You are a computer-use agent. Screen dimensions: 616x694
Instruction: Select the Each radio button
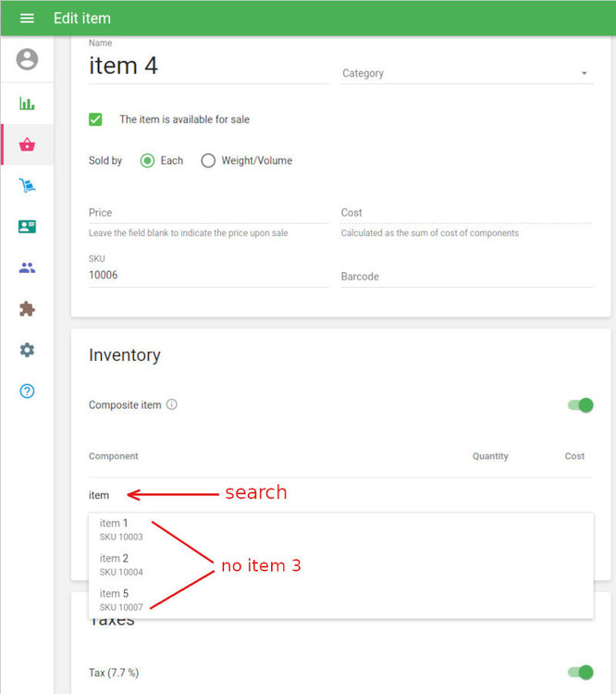pyautogui.click(x=147, y=161)
